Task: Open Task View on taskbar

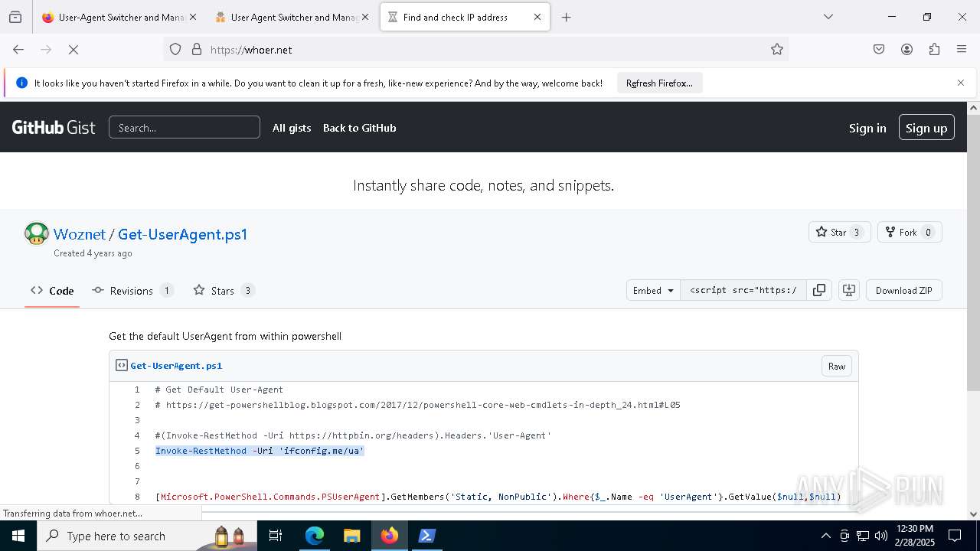Action: pos(276,536)
